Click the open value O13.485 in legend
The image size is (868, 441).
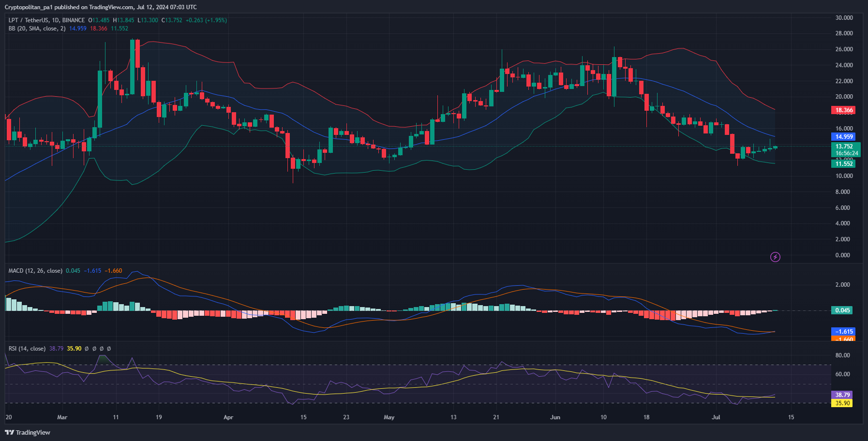(x=99, y=20)
